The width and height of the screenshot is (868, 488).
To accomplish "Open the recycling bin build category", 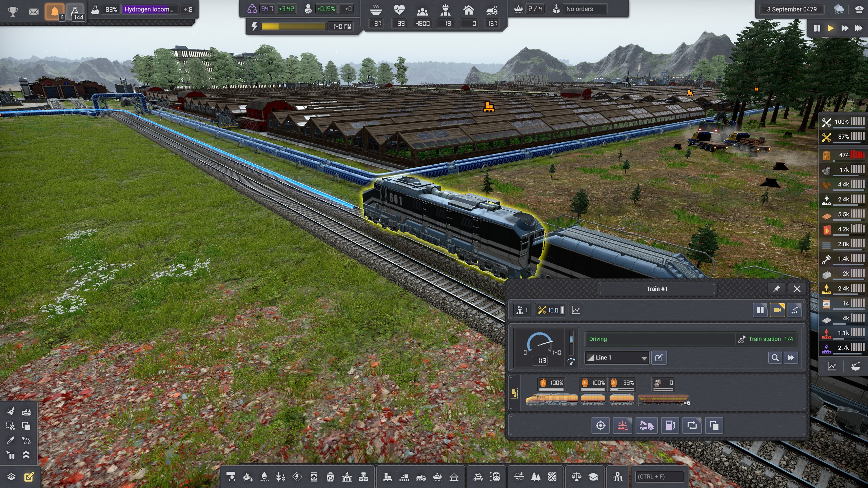I will [330, 477].
